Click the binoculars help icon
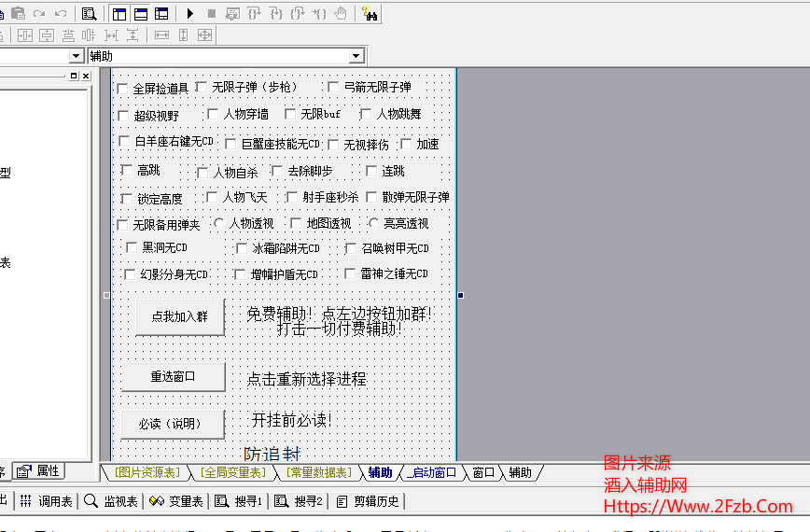810x532 pixels. [370, 13]
